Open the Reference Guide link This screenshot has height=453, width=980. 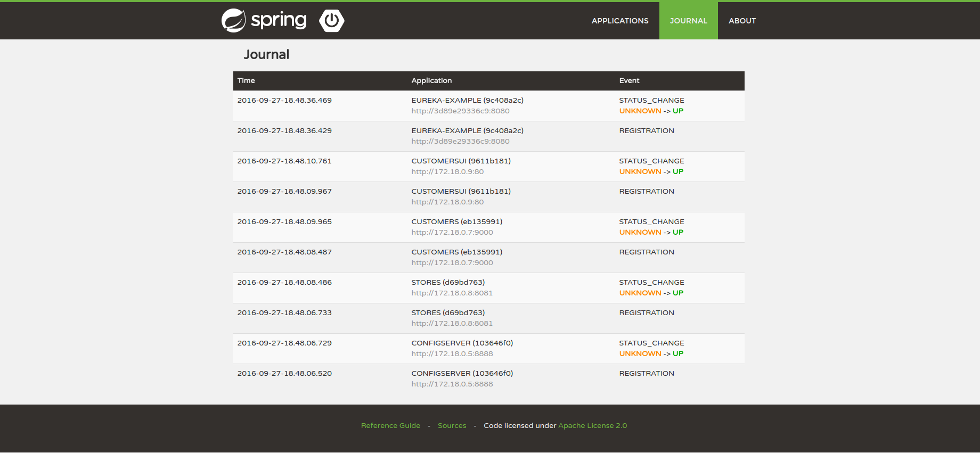390,425
